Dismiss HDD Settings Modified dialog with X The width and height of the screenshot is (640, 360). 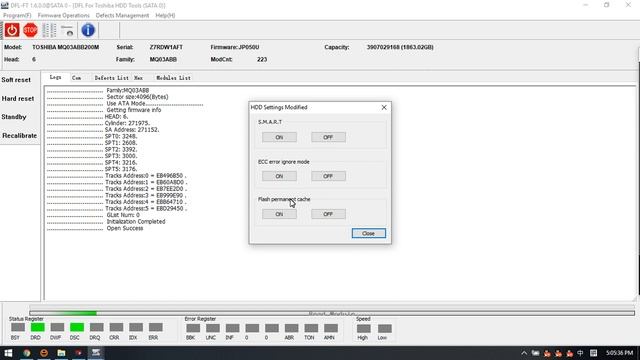384,107
